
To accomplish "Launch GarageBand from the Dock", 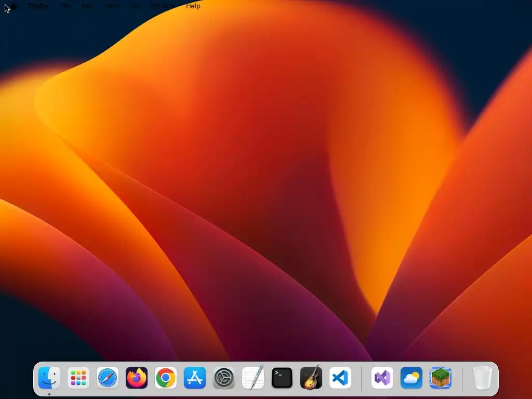I will coord(311,378).
